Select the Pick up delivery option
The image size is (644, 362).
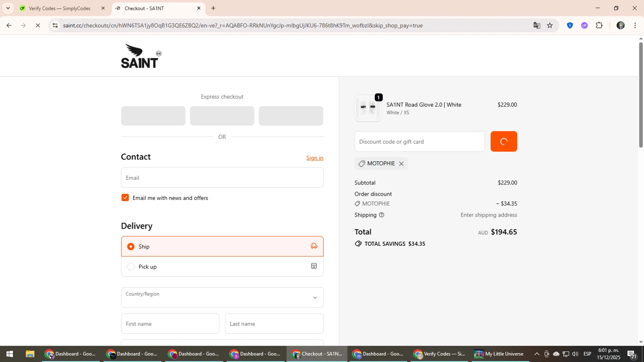(222, 266)
